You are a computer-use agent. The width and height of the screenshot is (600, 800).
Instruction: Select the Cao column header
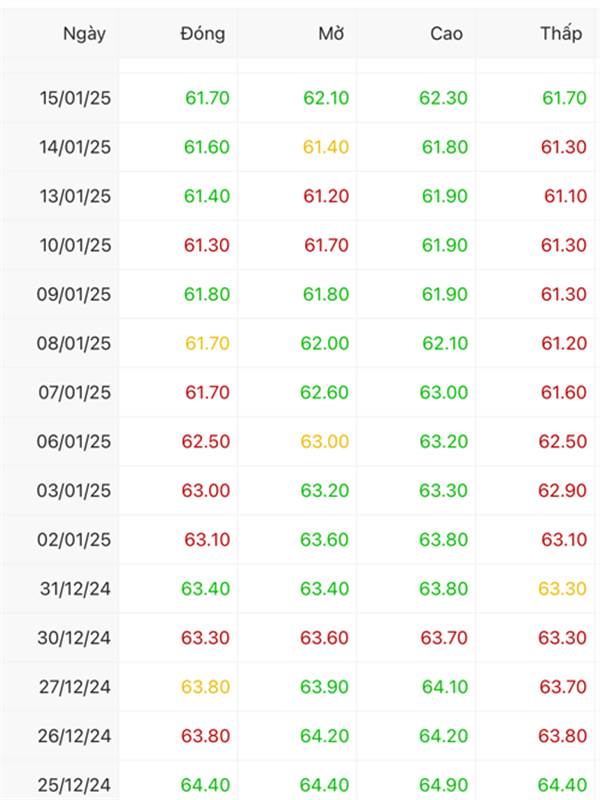point(446,33)
